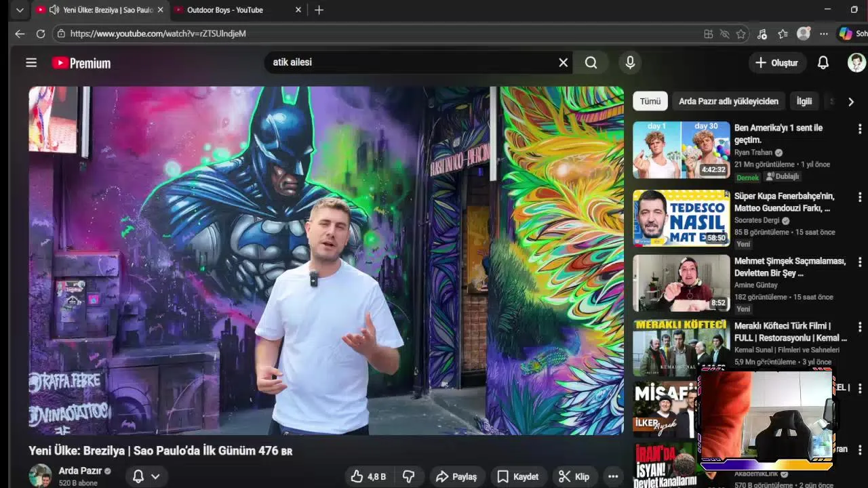Screen dimensions: 868x488
Task: Open the Mehmet Şimşek Saçmalaması thumbnail
Action: (x=682, y=283)
